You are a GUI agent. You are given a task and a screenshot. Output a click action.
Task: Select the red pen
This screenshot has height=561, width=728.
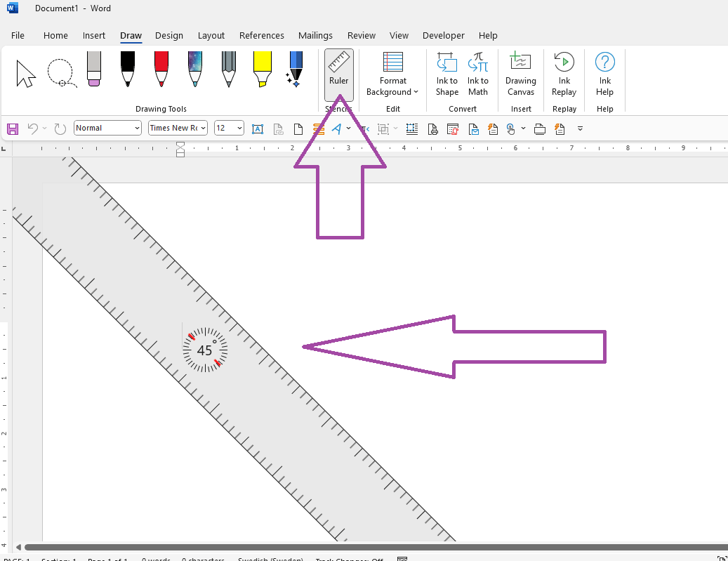coord(161,69)
